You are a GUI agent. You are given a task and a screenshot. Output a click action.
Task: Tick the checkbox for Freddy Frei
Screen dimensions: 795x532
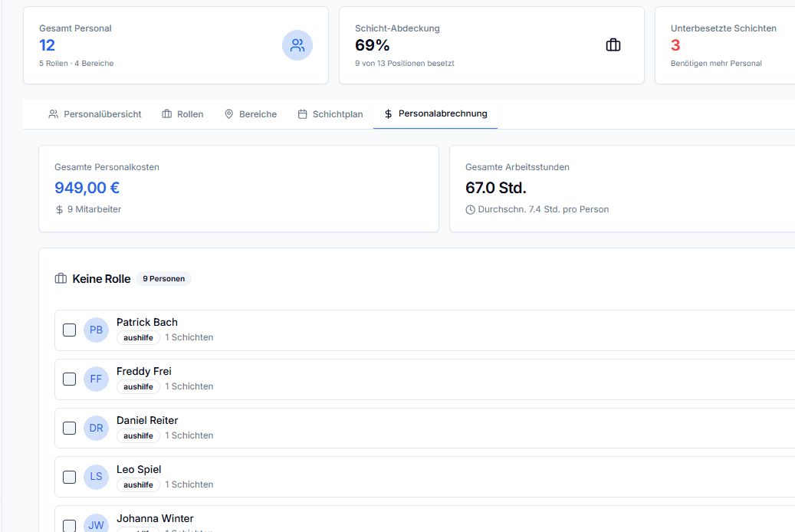[x=70, y=379]
